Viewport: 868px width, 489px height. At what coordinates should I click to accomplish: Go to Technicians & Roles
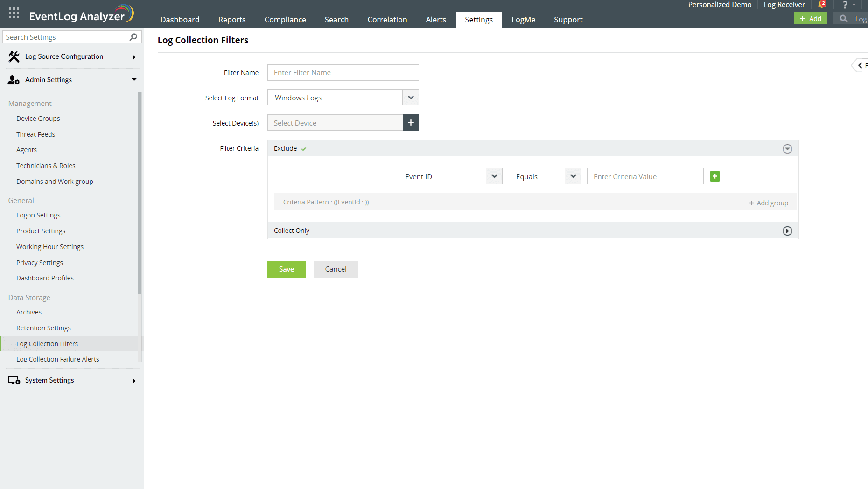click(x=46, y=166)
